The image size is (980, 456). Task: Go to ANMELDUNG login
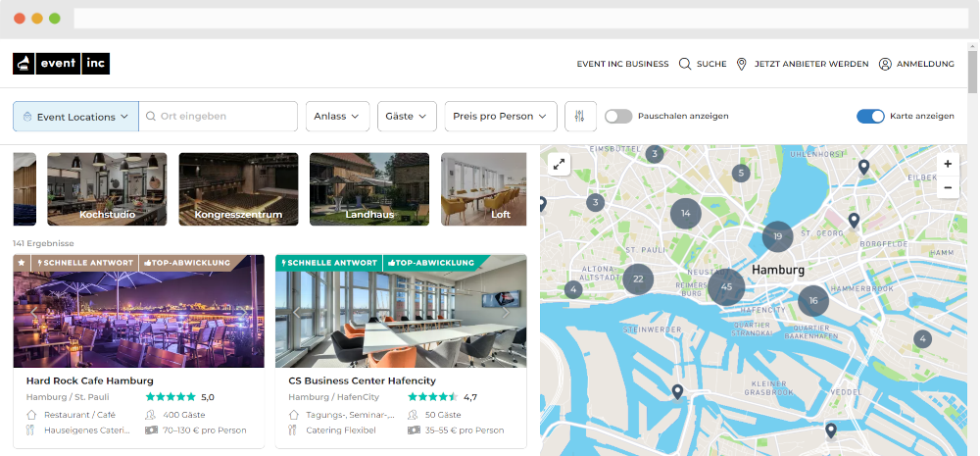click(926, 64)
